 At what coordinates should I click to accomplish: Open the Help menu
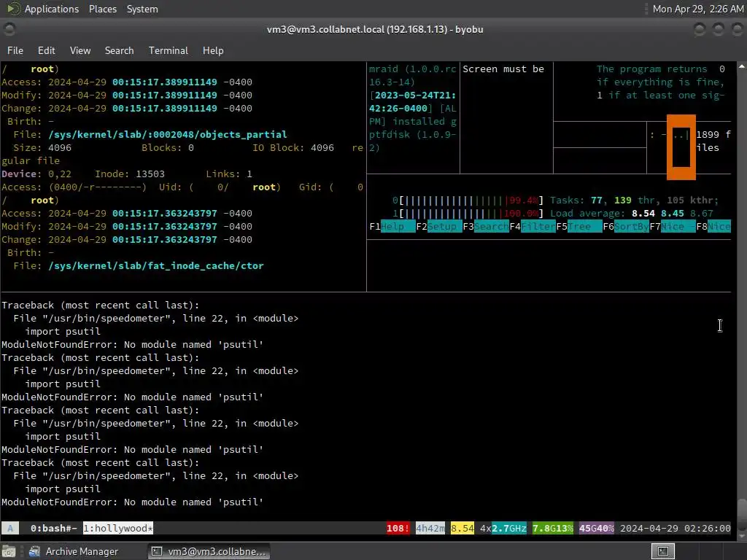coord(213,50)
